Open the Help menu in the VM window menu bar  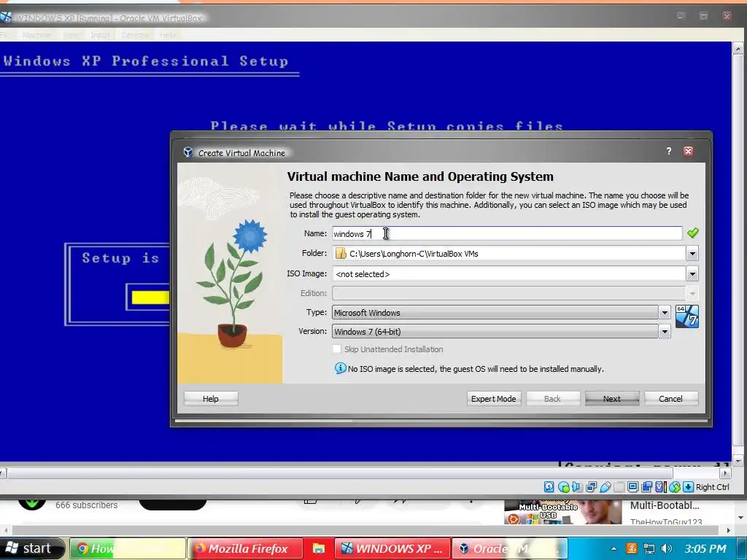click(168, 35)
